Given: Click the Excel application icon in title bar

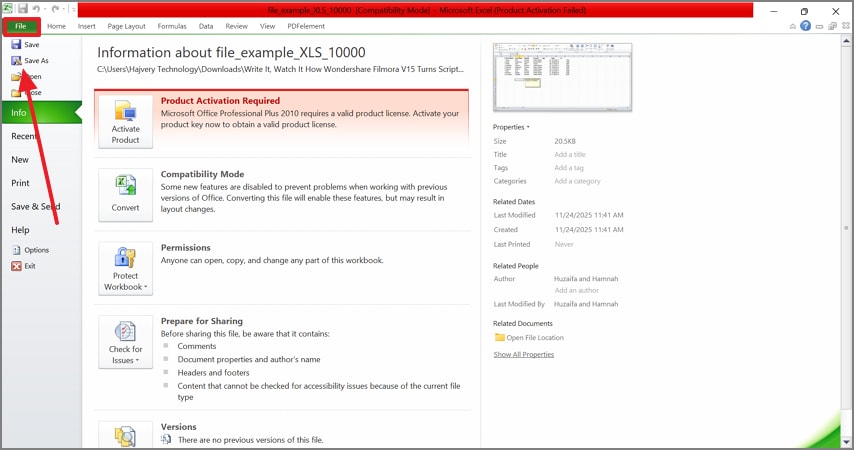Looking at the screenshot, I should tap(8, 8).
